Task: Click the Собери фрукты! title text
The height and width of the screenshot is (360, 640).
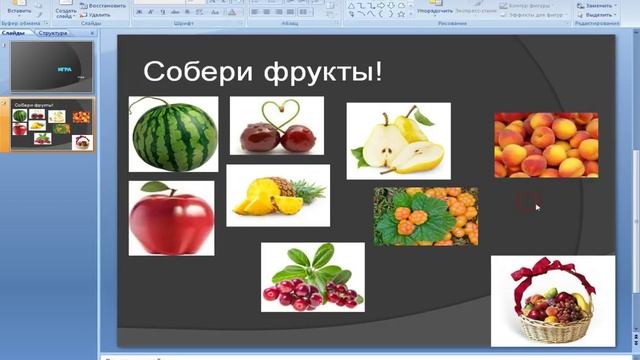Action: tap(263, 72)
